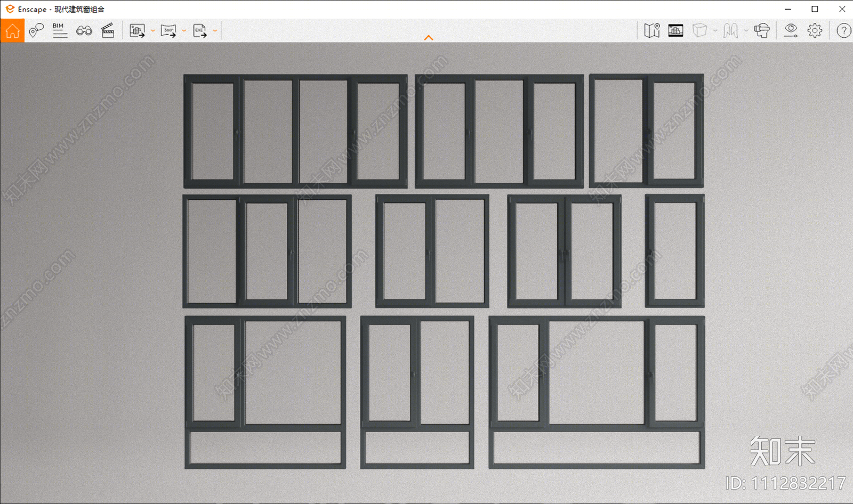The height and width of the screenshot is (504, 853).
Task: Click the Enscape logo in title bar
Action: click(x=10, y=9)
